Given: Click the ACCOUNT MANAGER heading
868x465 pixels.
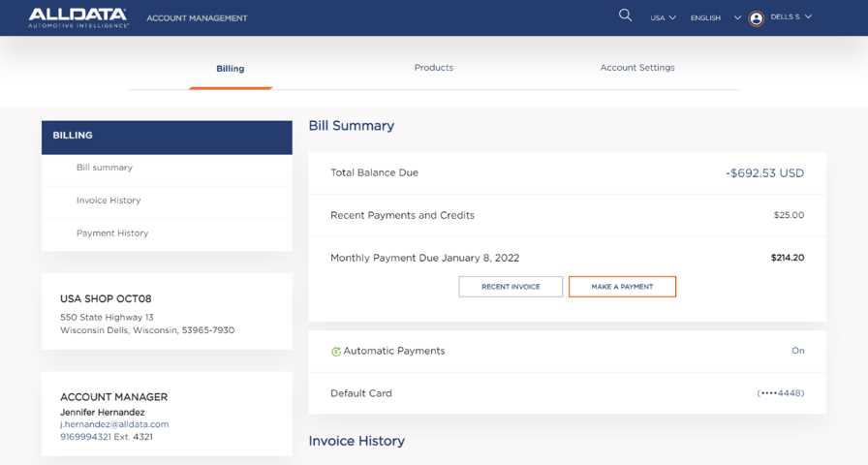Looking at the screenshot, I should 114,397.
